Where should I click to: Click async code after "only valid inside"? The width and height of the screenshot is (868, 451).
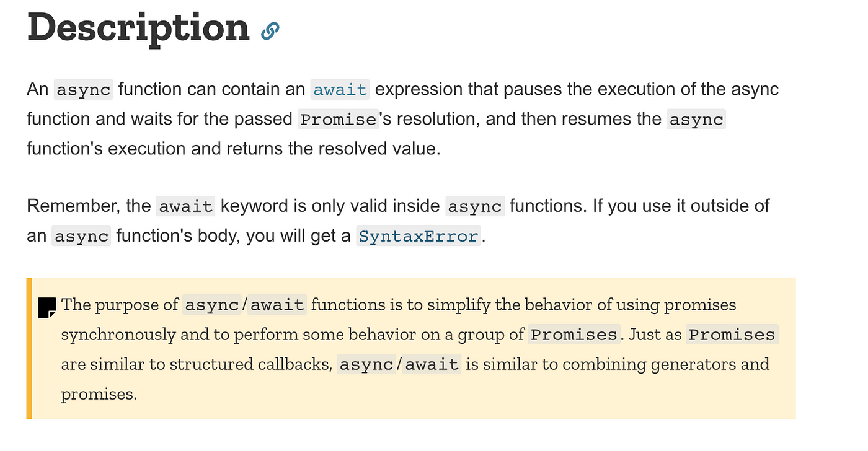point(476,206)
